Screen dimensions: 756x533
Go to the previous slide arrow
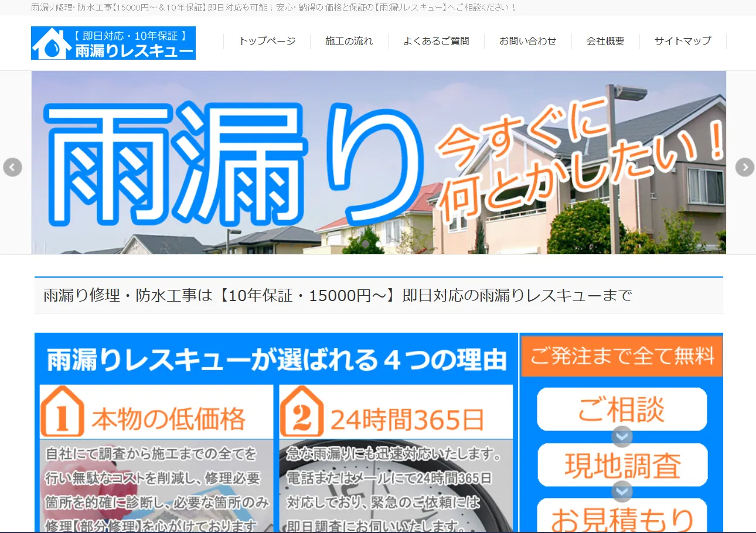[x=12, y=167]
